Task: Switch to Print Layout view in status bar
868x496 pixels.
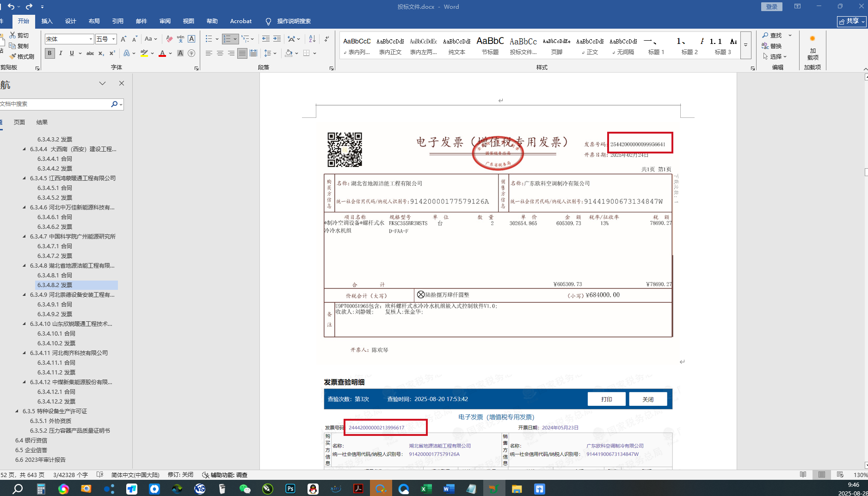Action: (x=822, y=475)
